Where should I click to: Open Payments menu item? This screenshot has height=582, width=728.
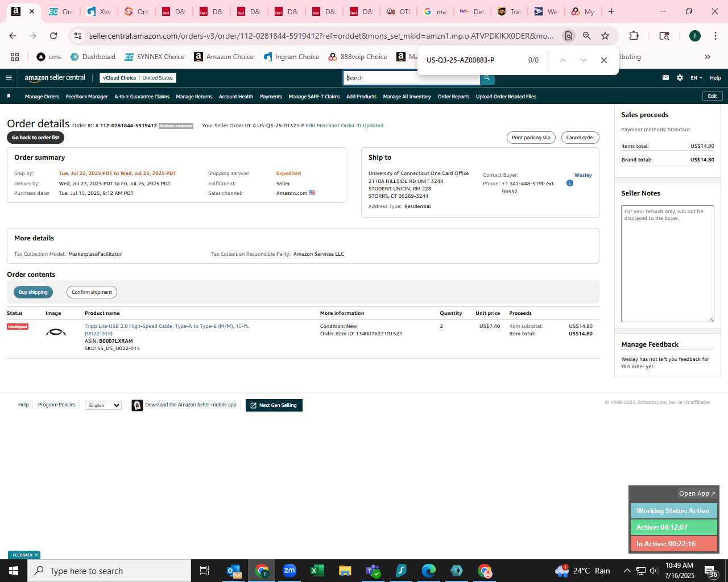pos(271,97)
